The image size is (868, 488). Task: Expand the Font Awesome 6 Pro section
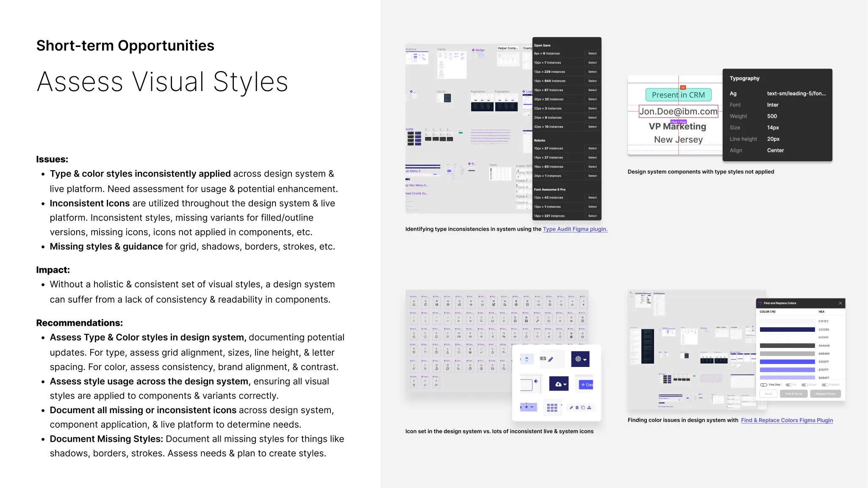click(x=550, y=190)
